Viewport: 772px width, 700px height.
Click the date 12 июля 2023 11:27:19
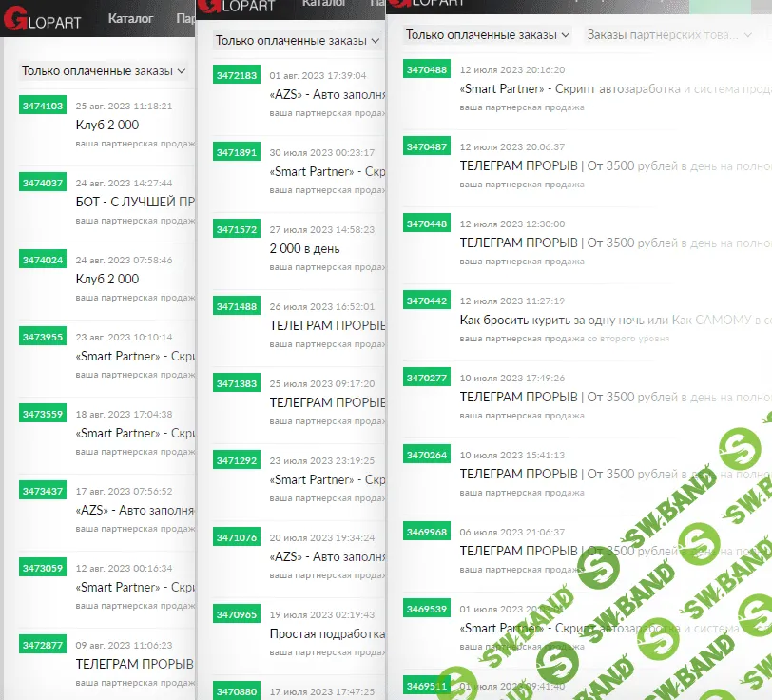[512, 301]
